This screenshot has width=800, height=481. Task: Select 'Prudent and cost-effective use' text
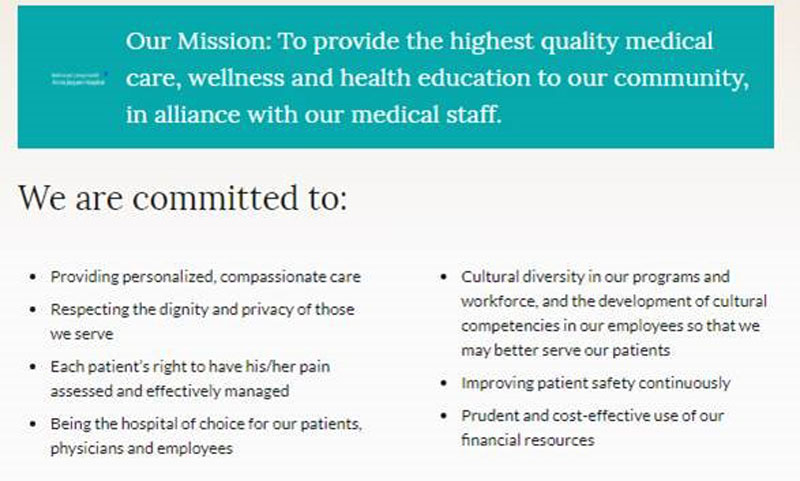[592, 415]
